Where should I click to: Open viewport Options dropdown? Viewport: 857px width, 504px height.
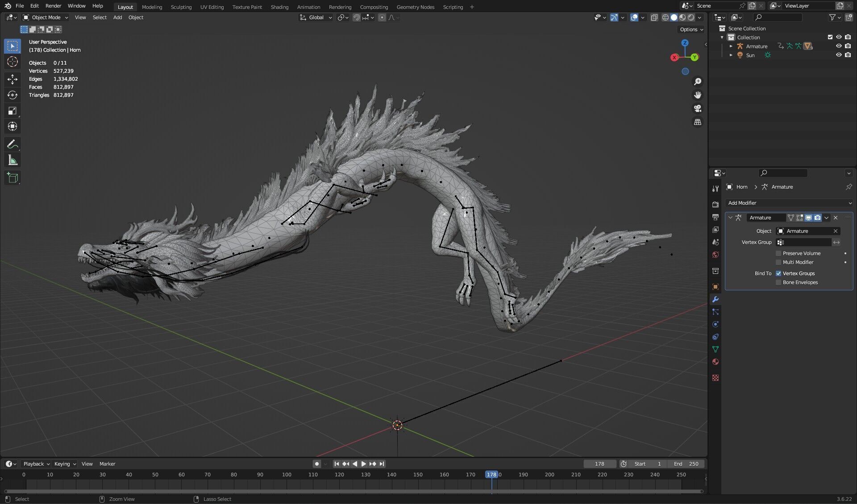pyautogui.click(x=691, y=29)
